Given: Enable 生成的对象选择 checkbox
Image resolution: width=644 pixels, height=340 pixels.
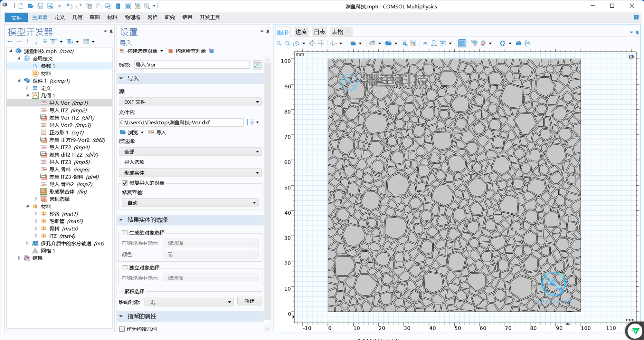Looking at the screenshot, I should point(125,233).
